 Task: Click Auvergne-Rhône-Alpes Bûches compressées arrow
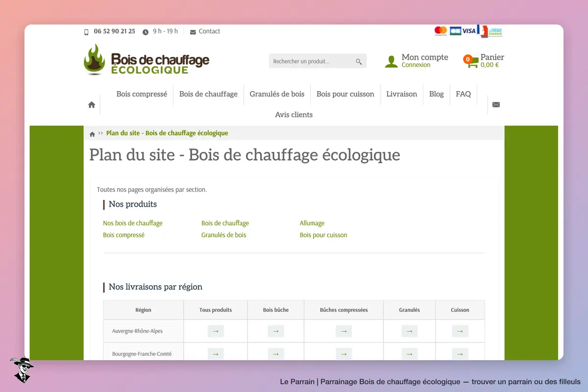tap(343, 331)
